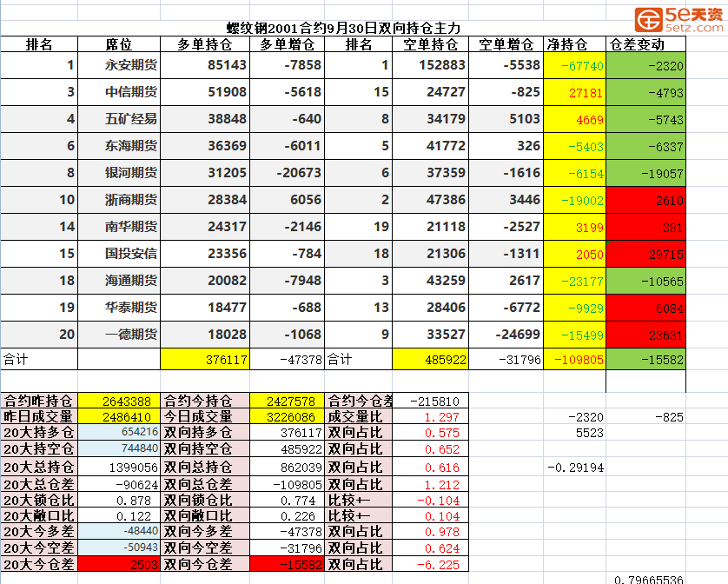Select the 净持仓 column header
This screenshot has height=584, width=728.
[x=575, y=44]
